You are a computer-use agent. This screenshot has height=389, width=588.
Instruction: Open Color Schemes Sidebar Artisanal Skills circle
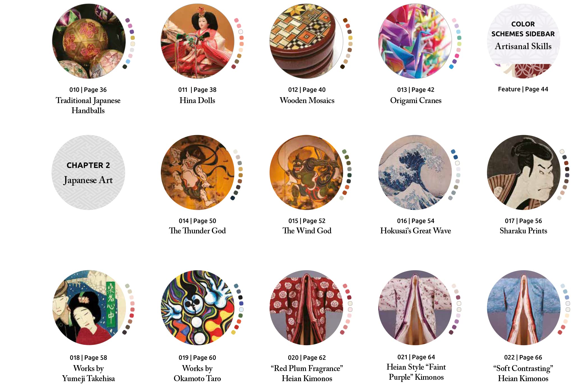(x=523, y=41)
